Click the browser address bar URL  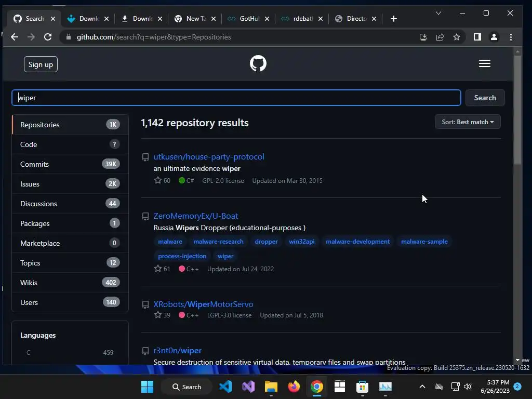(x=154, y=37)
